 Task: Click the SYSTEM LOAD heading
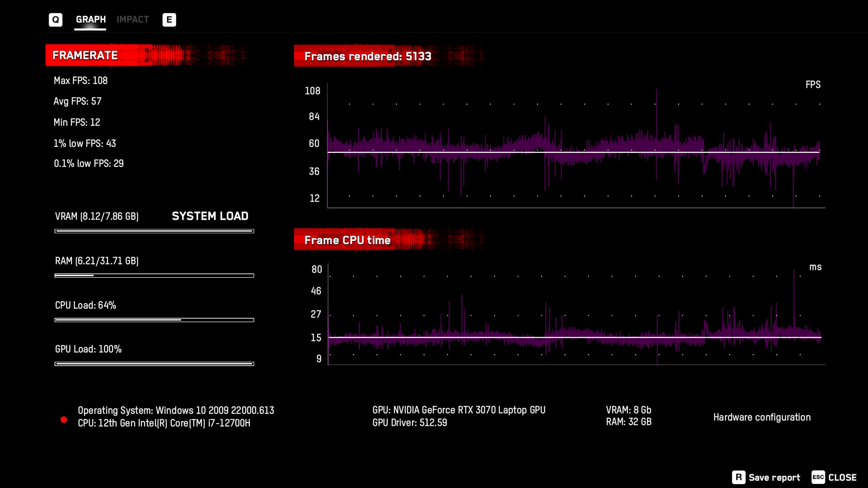click(x=210, y=216)
